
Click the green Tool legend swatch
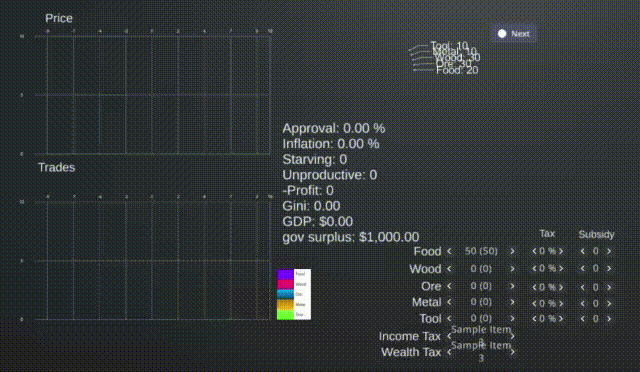pos(285,315)
